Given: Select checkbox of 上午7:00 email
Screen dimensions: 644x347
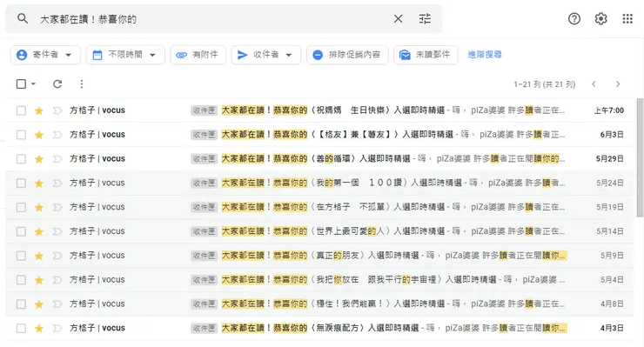Looking at the screenshot, I should tap(21, 110).
